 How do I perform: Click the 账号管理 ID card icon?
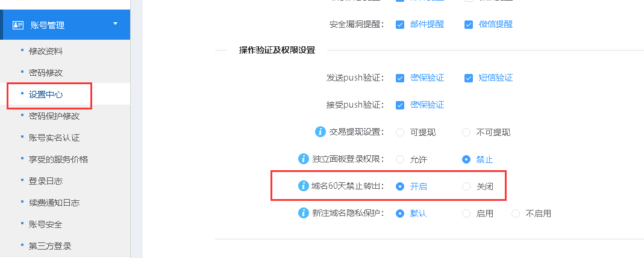18,25
